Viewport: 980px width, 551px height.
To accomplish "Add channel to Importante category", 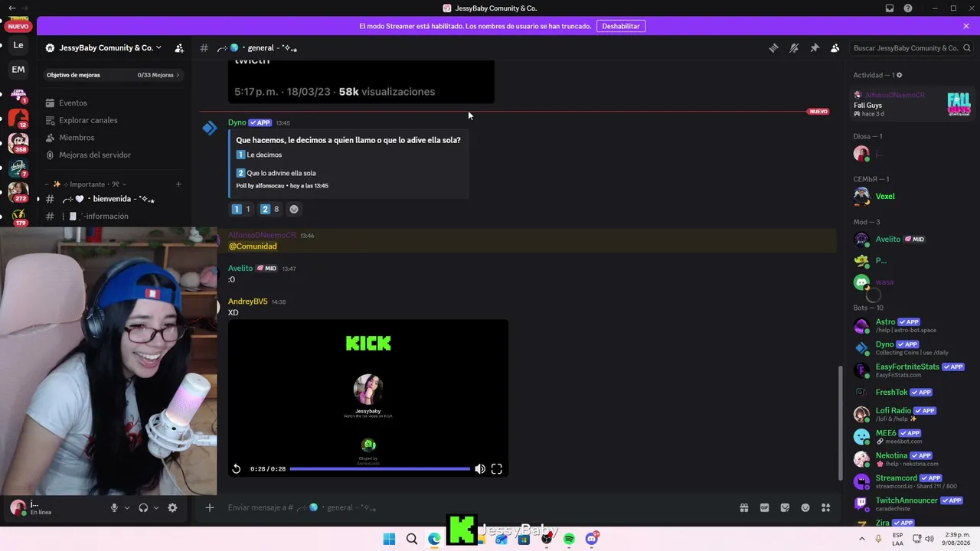I will tap(178, 184).
